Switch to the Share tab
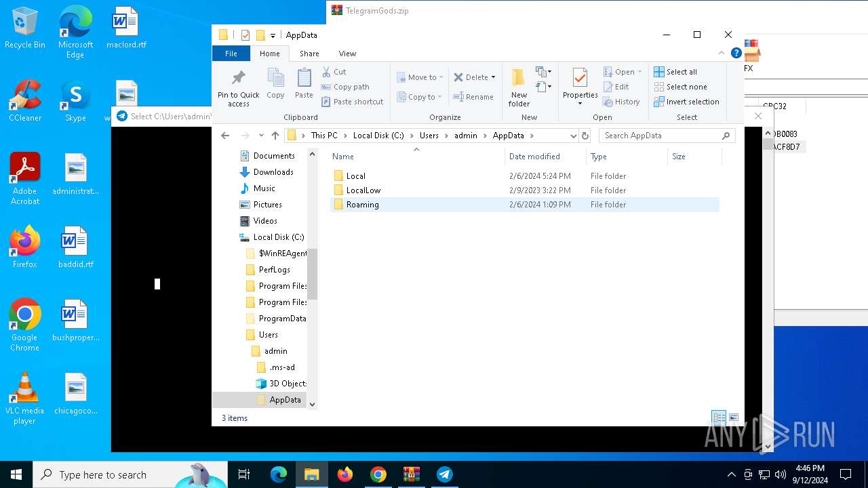868x488 pixels. (x=309, y=54)
